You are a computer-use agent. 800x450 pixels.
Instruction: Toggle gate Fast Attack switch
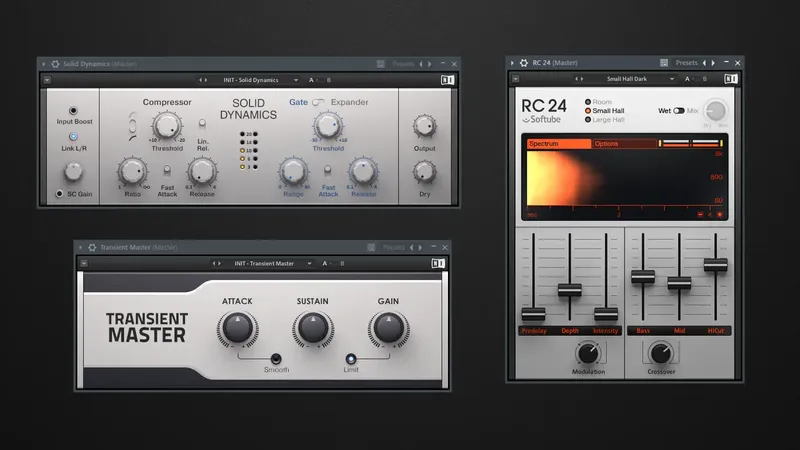click(328, 169)
